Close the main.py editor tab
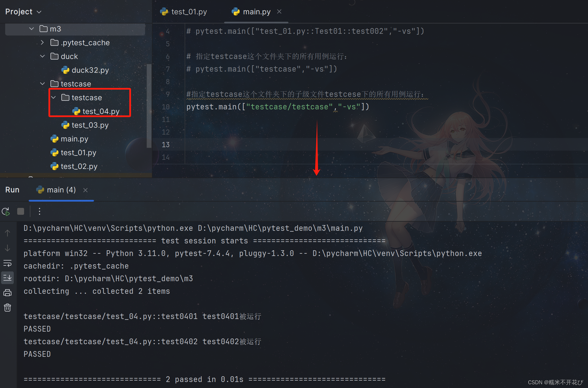 point(279,12)
